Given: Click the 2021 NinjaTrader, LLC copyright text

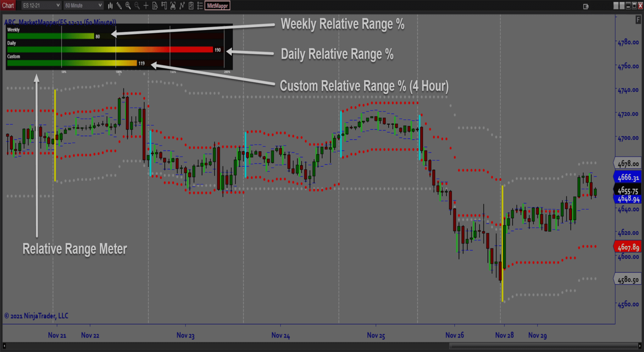Looking at the screenshot, I should click(x=36, y=316).
